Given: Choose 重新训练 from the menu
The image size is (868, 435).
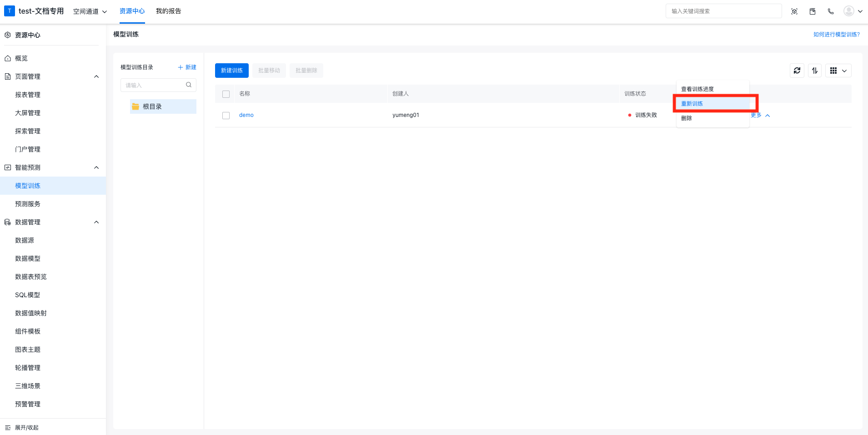Looking at the screenshot, I should click(x=712, y=104).
